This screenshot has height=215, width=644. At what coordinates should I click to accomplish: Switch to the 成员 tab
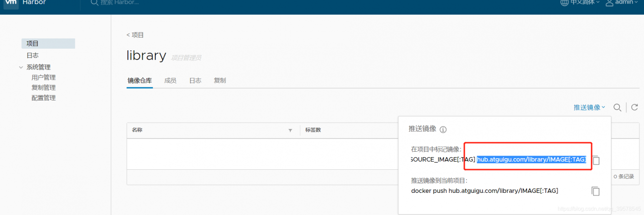pos(170,80)
